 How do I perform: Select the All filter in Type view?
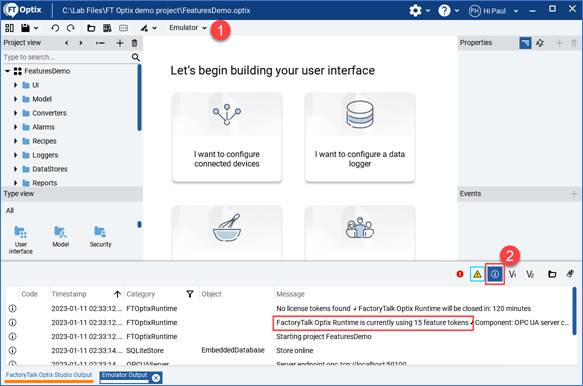[10, 211]
